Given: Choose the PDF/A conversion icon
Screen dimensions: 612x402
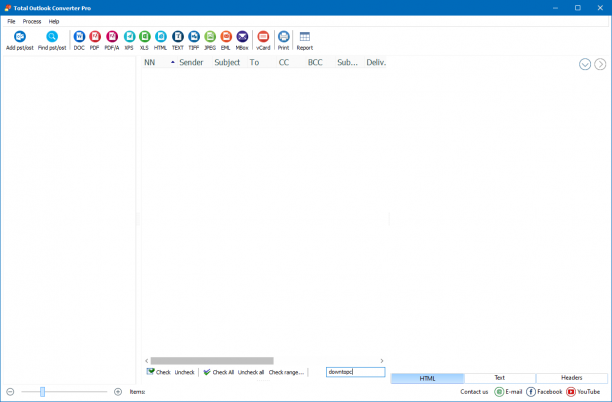Looking at the screenshot, I should 112,37.
